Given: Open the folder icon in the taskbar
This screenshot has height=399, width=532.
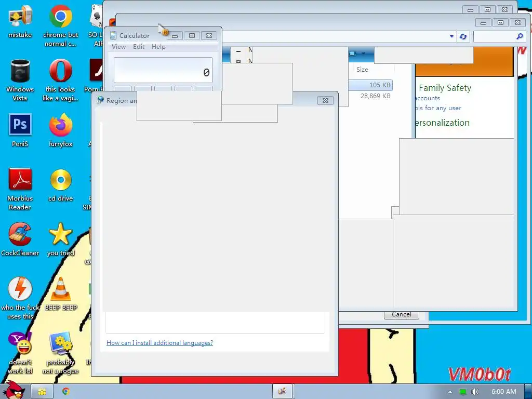Looking at the screenshot, I should click(x=42, y=392).
